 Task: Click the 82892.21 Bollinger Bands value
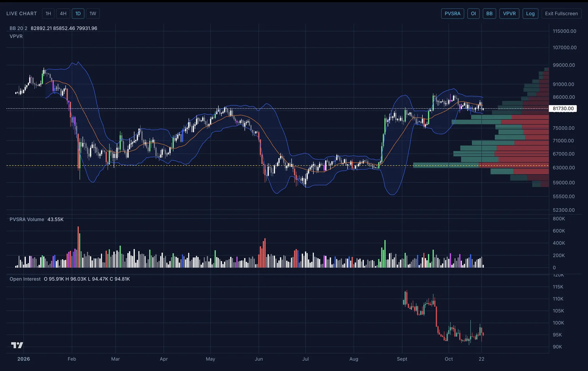pyautogui.click(x=41, y=28)
